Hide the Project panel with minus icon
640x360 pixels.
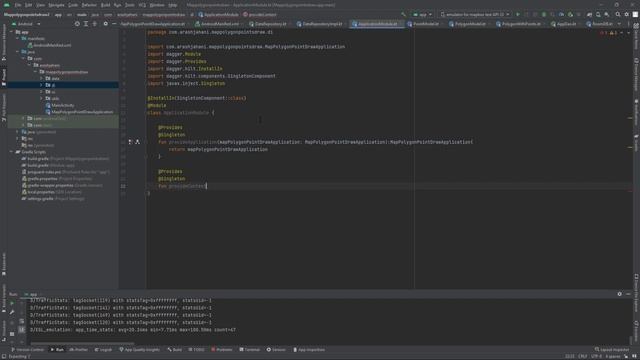(x=114, y=24)
